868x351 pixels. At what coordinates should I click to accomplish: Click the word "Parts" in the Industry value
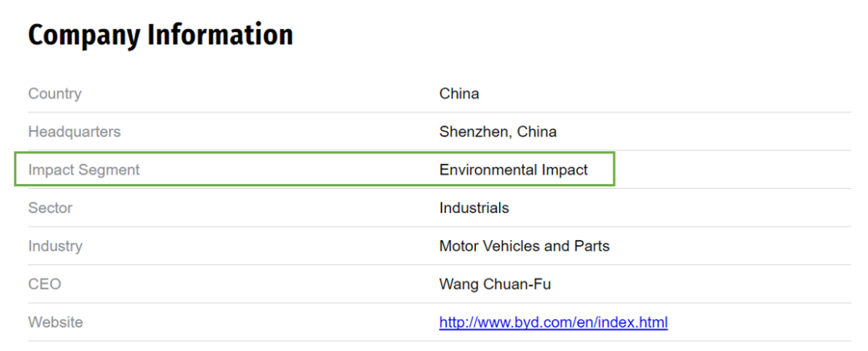pos(592,246)
